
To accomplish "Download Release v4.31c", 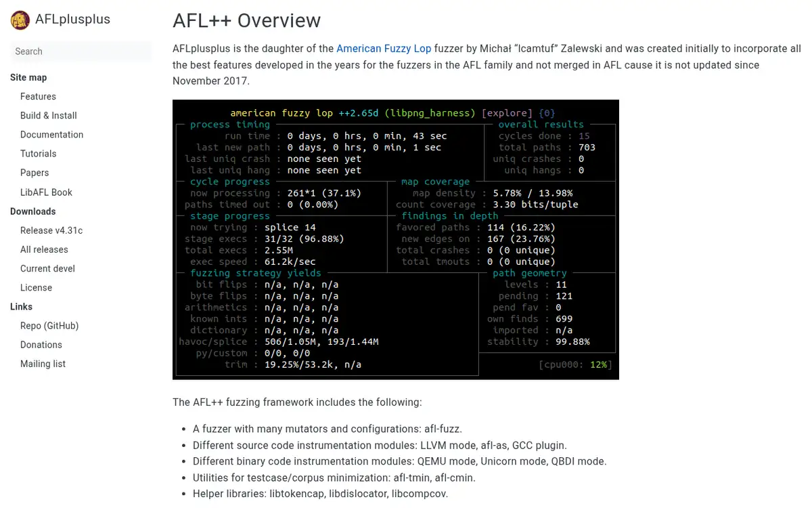I will coord(51,230).
